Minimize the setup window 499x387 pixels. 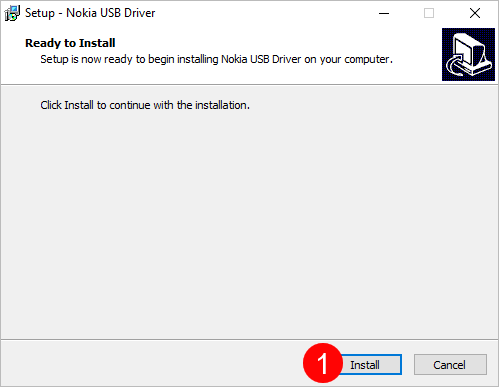pos(384,13)
